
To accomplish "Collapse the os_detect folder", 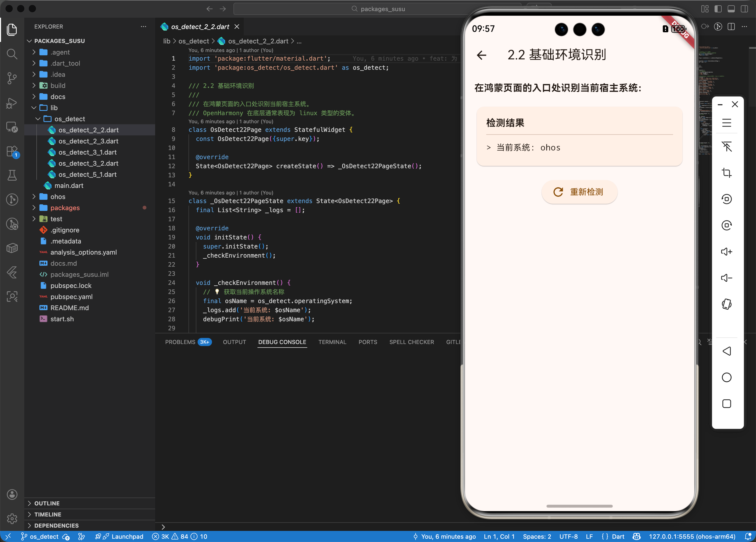I will click(69, 119).
